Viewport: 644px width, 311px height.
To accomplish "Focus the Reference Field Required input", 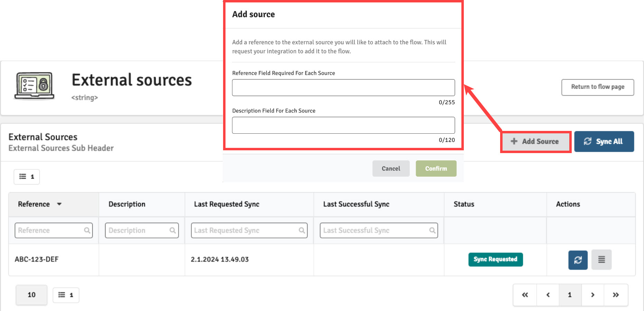I will pyautogui.click(x=343, y=88).
